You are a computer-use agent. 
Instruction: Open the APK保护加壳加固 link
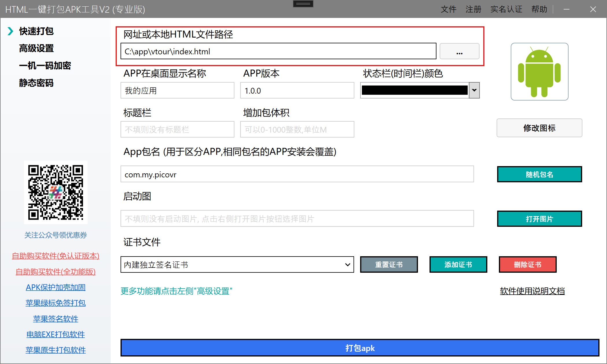(x=55, y=287)
